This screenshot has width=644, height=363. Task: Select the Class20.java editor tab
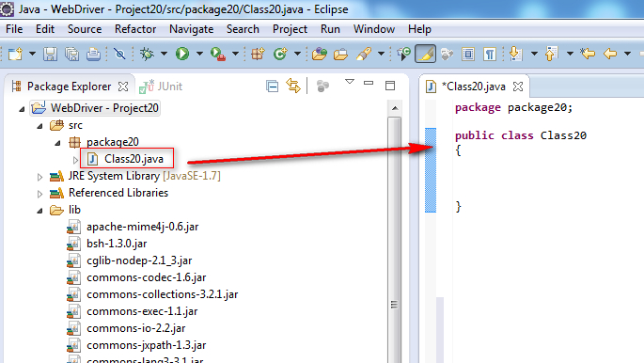[x=474, y=87]
